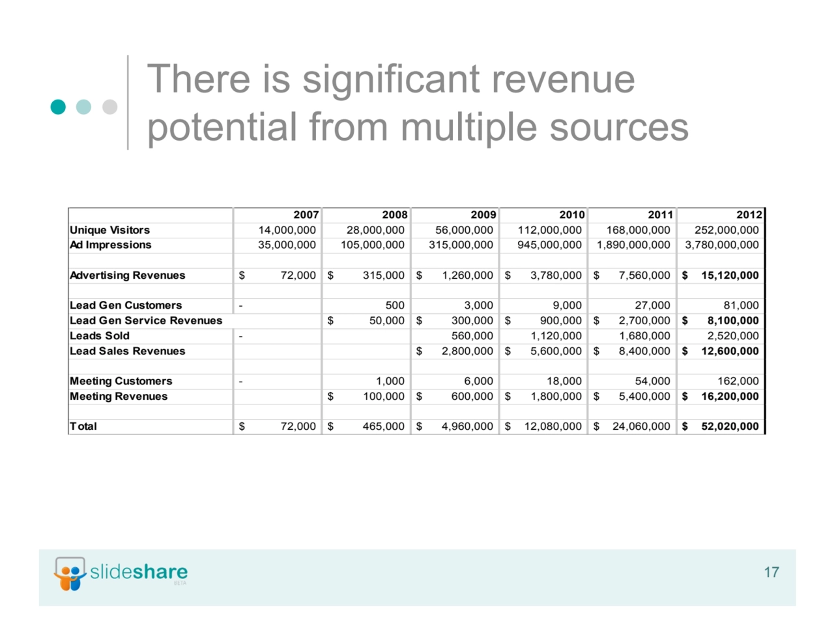This screenshot has width=834, height=644.
Task: Click 2011 total 24,060,000
Action: point(641,427)
